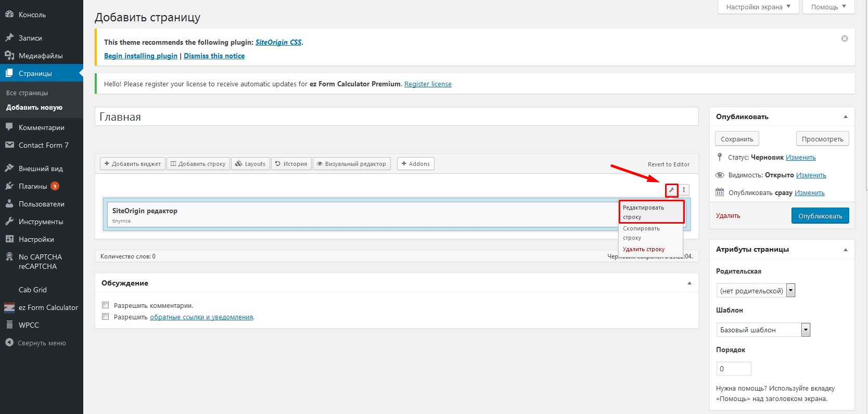868x414 pixels.
Task: Open Внешний вид in the sidebar
Action: click(42, 169)
